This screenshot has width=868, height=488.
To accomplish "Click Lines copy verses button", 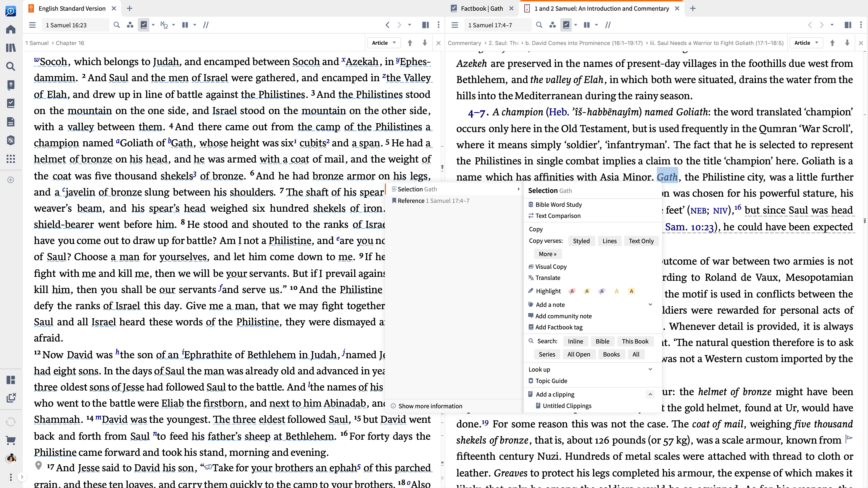I will click(610, 241).
